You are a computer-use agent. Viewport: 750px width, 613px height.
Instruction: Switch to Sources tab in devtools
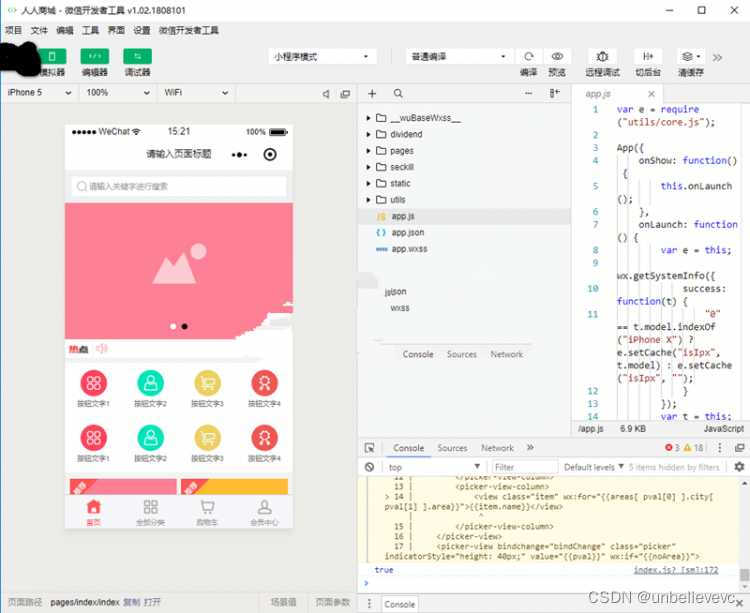[452, 448]
